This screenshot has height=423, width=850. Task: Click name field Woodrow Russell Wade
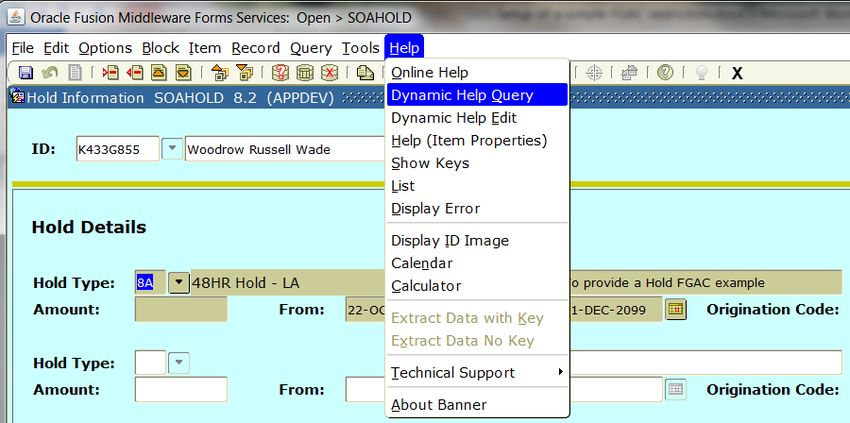point(285,149)
